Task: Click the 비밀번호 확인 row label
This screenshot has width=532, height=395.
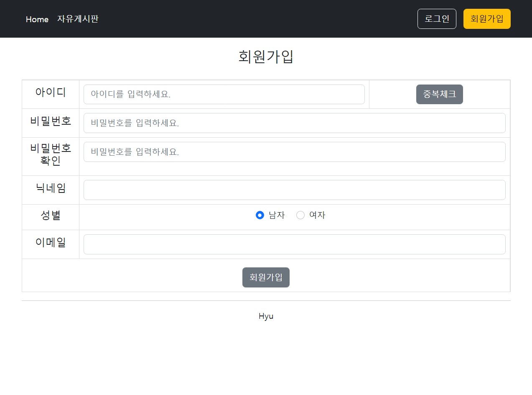Action: tap(51, 154)
